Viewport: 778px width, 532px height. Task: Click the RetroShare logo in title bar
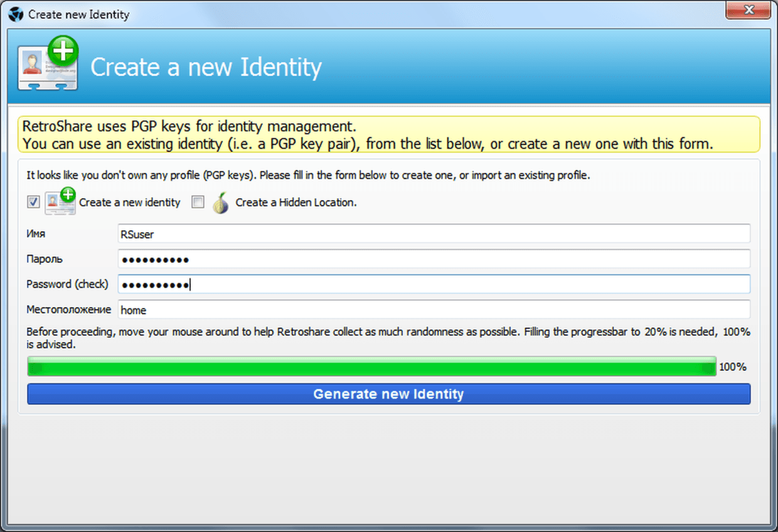click(x=16, y=14)
